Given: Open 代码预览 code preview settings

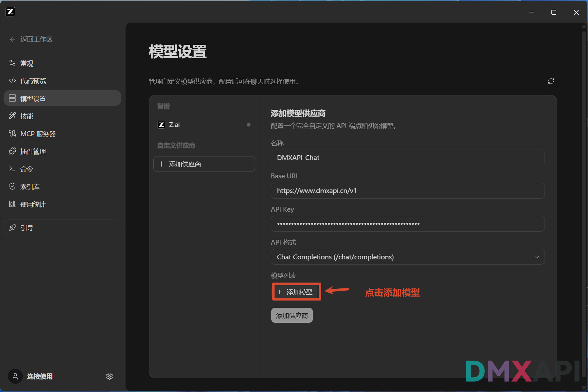Looking at the screenshot, I should point(62,81).
